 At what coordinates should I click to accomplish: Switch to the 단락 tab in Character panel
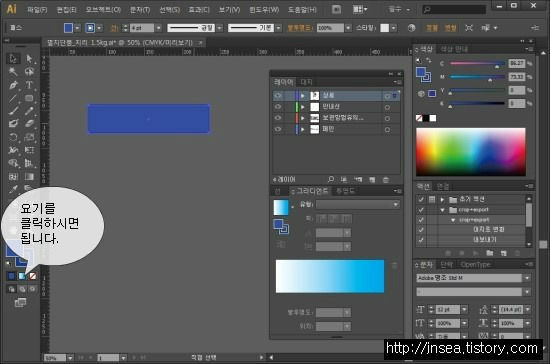tap(446, 264)
